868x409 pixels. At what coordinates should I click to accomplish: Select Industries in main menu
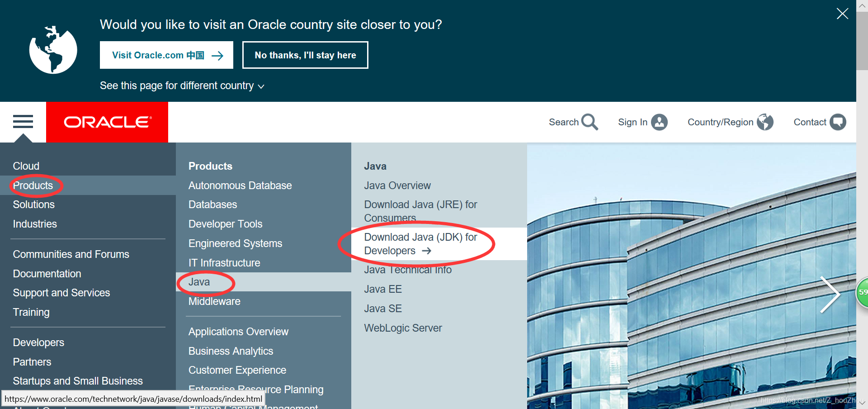35,224
